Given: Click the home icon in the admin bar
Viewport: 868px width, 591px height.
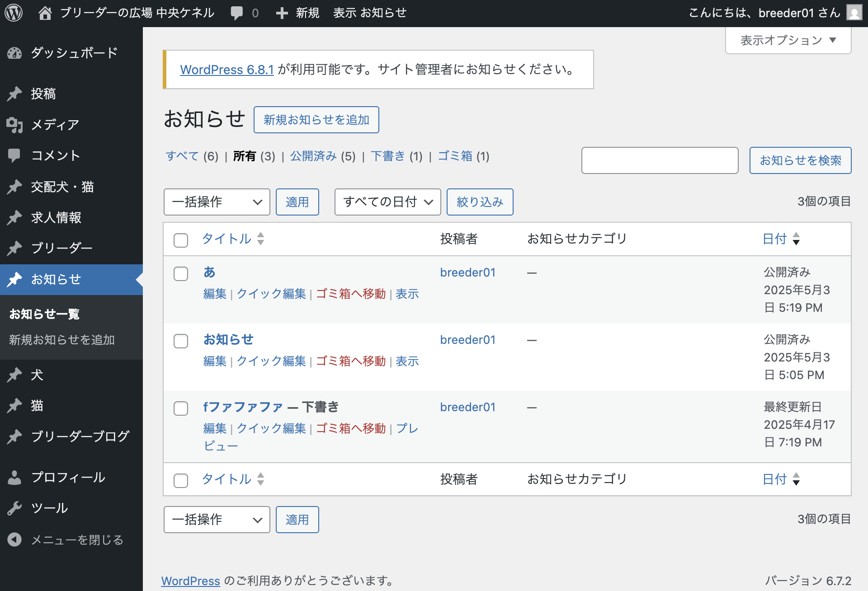Looking at the screenshot, I should [45, 13].
